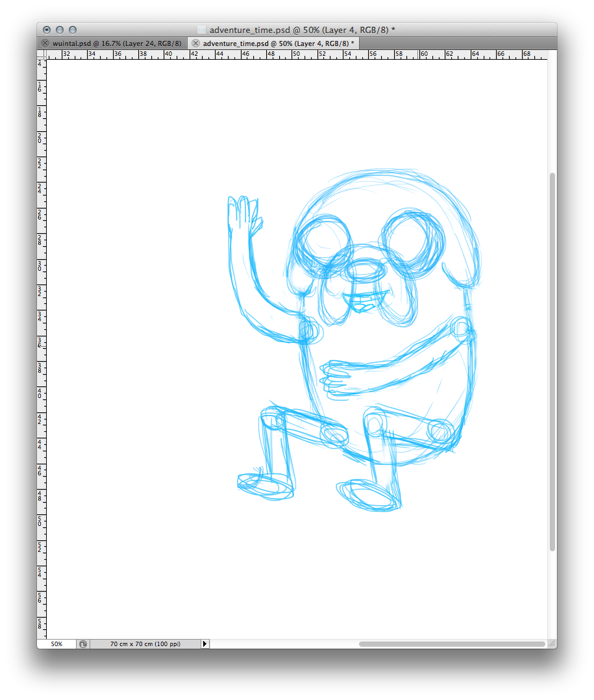Screen dimensions: 594x700
Task: Click the window resize grip corner
Action: [x=552, y=644]
